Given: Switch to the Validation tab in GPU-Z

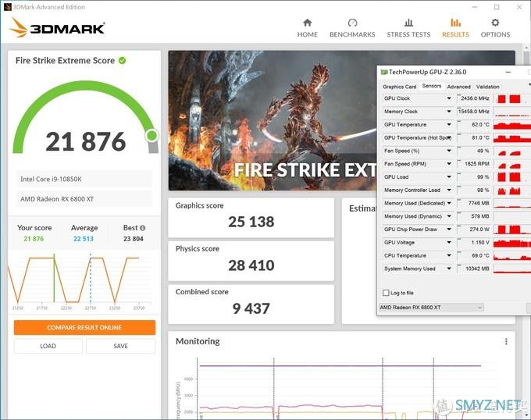Looking at the screenshot, I should 487,87.
